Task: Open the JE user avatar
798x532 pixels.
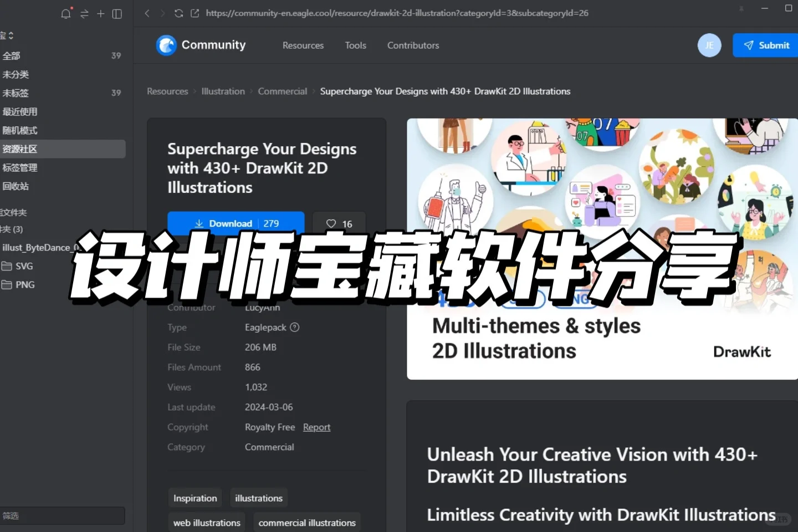Action: [709, 45]
